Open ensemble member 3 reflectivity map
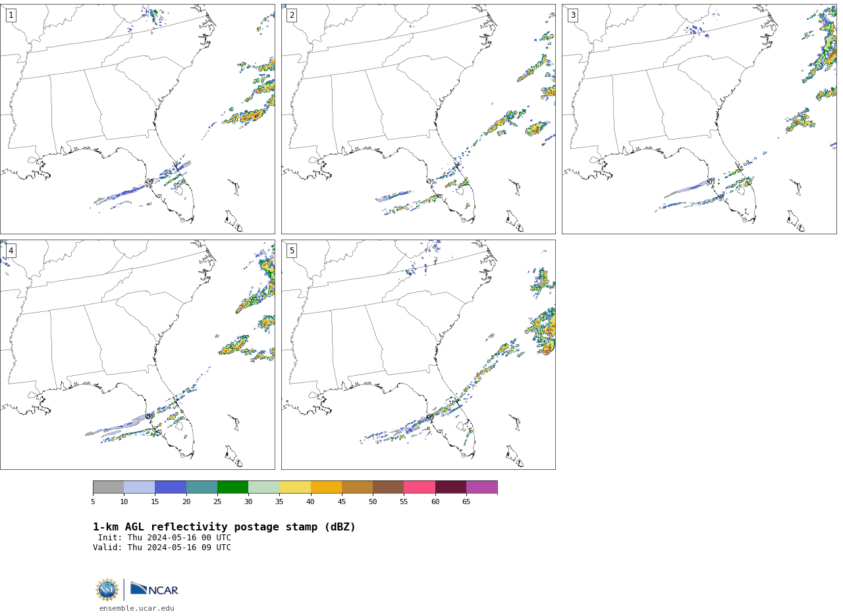843x616 pixels. point(699,119)
